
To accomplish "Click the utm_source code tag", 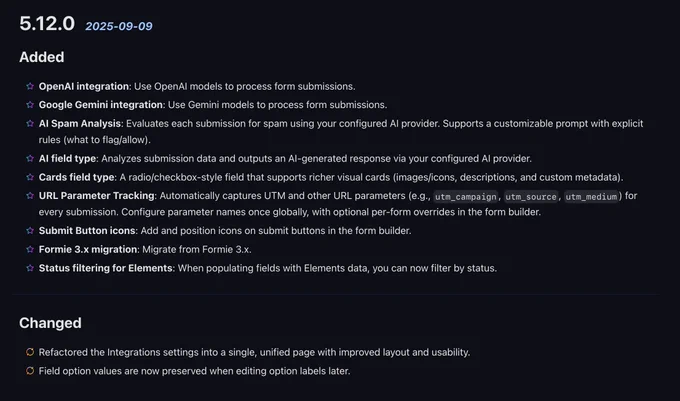I will pyautogui.click(x=531, y=196).
